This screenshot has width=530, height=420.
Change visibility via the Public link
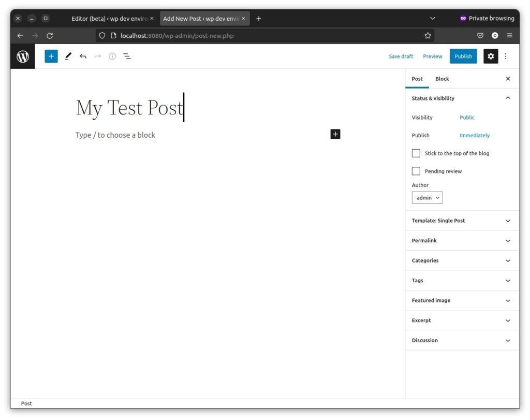(467, 118)
